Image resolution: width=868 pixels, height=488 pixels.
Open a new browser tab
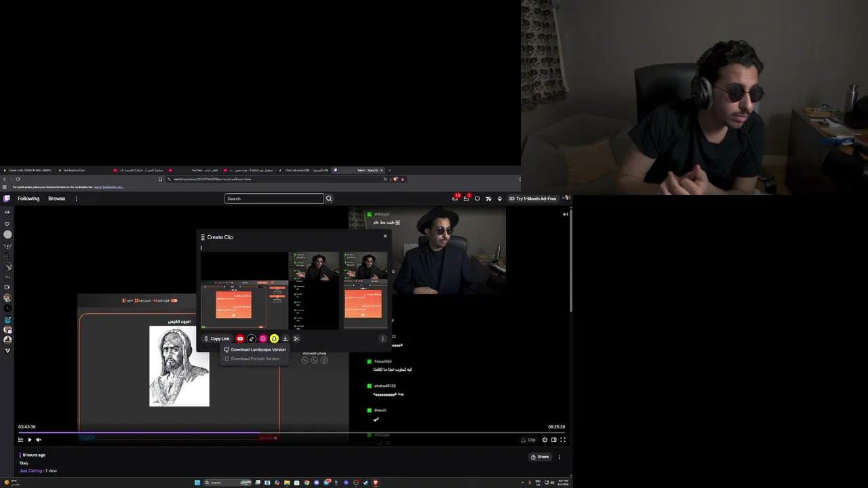[389, 170]
